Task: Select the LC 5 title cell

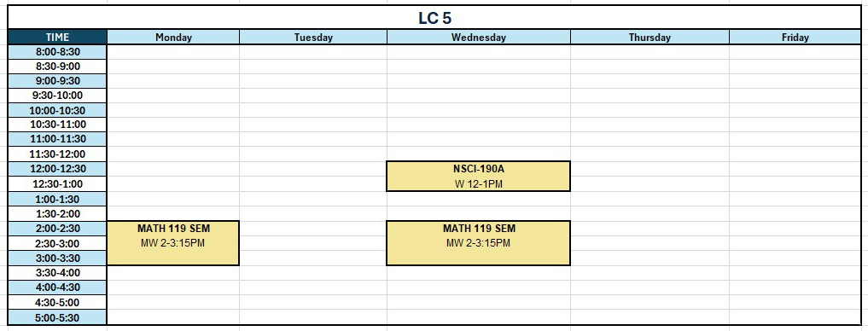Action: [x=434, y=18]
